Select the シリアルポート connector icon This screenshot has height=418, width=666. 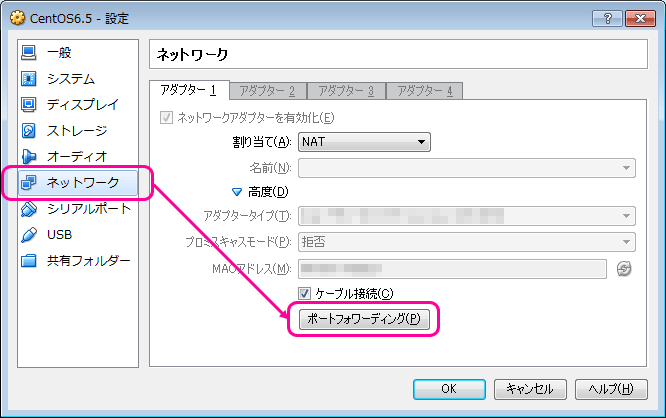[x=28, y=209]
